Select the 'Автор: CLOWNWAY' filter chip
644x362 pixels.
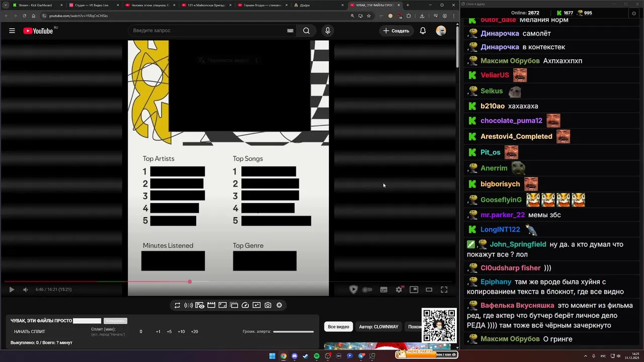tap(378, 327)
